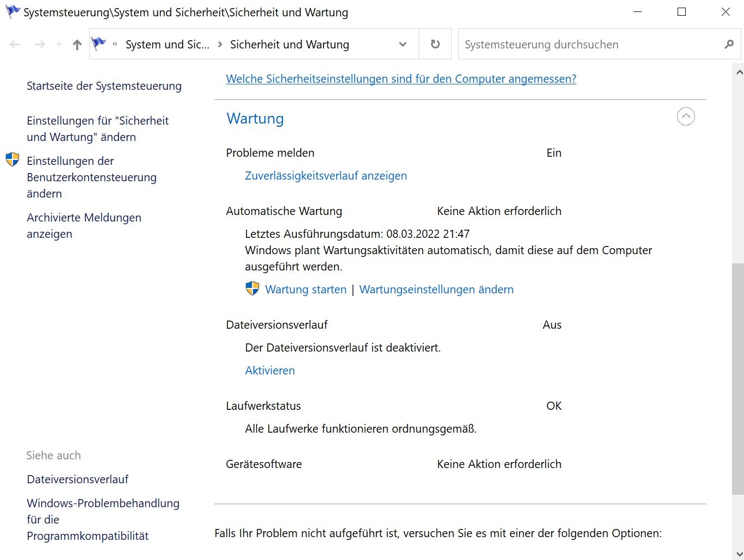Click the search magnifier icon

(729, 45)
